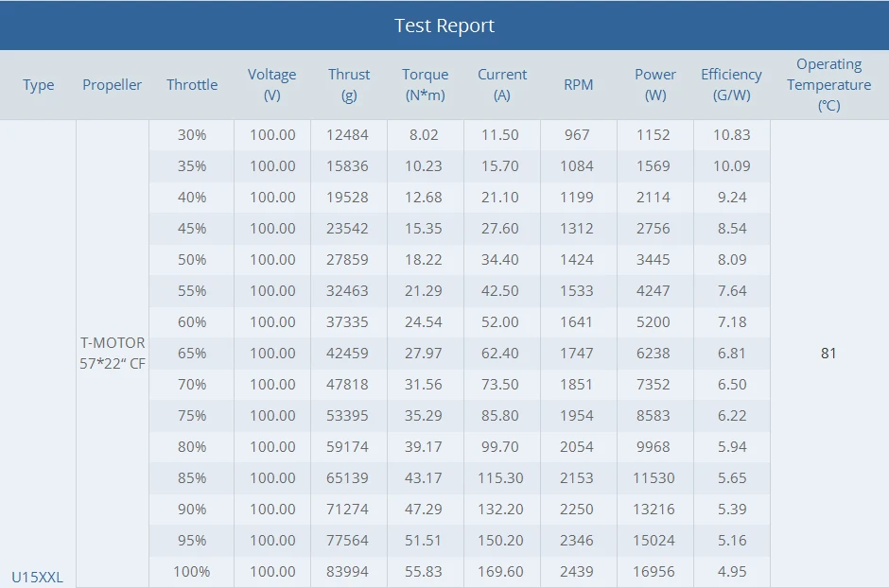Click the Thrust (g) column header
This screenshot has height=588, width=889.
(349, 85)
